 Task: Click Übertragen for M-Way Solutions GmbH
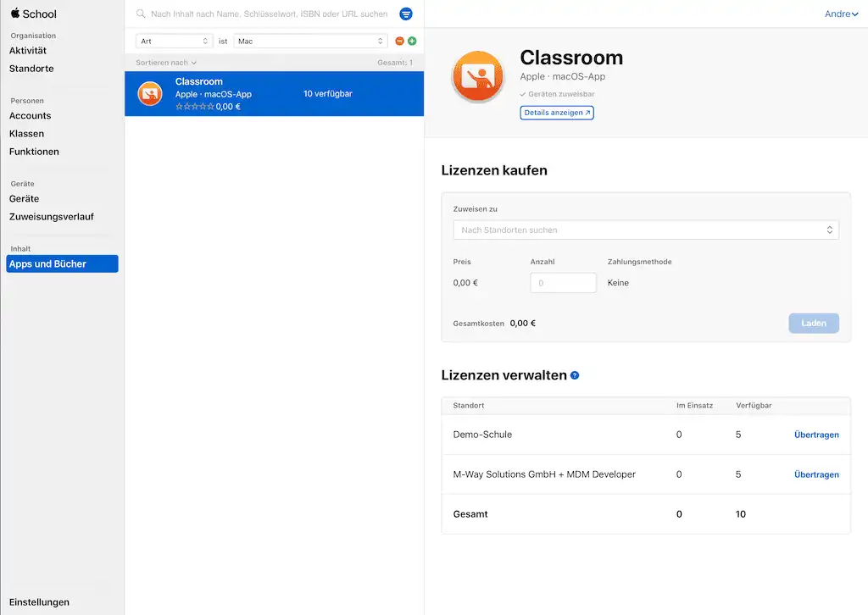pos(816,474)
